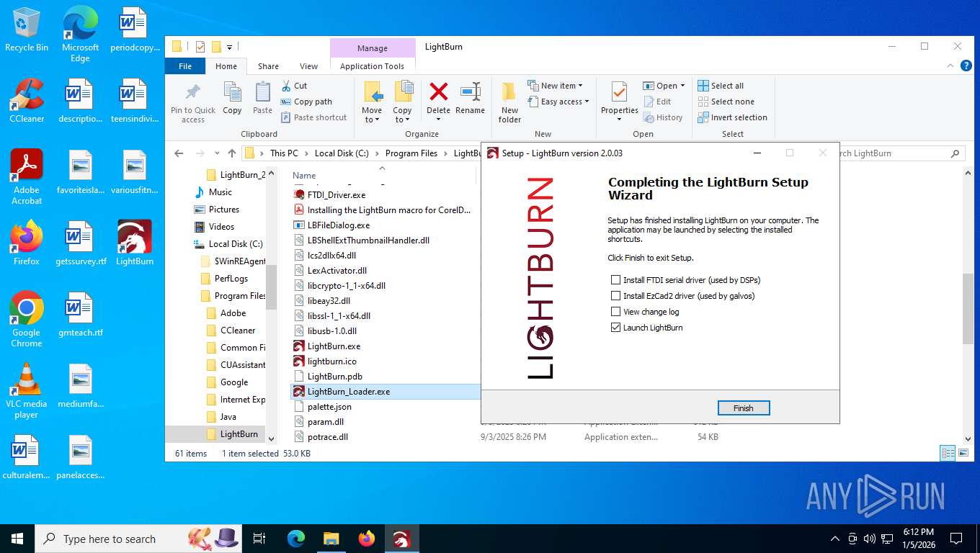The height and width of the screenshot is (553, 980).
Task: Click the Properties icon in the ribbon
Action: (619, 94)
